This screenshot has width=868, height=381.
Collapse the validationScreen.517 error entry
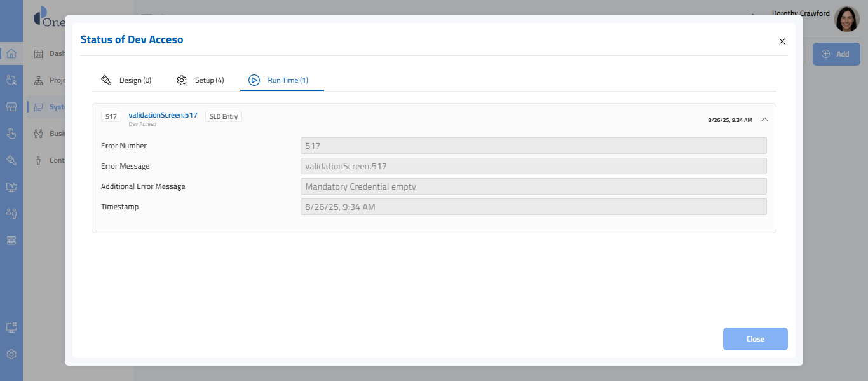pyautogui.click(x=764, y=120)
